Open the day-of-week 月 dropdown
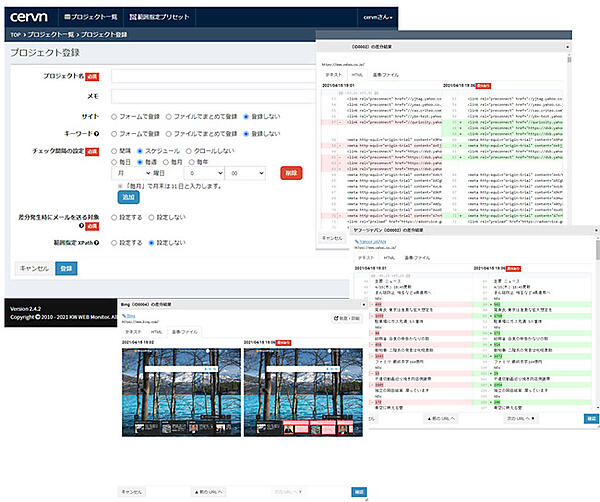600x502 pixels. tap(131, 172)
